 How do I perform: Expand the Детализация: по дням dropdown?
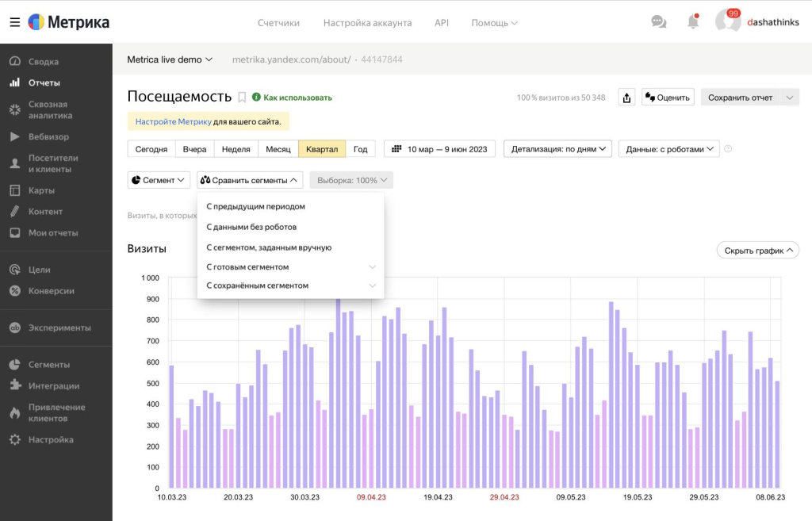click(x=558, y=149)
